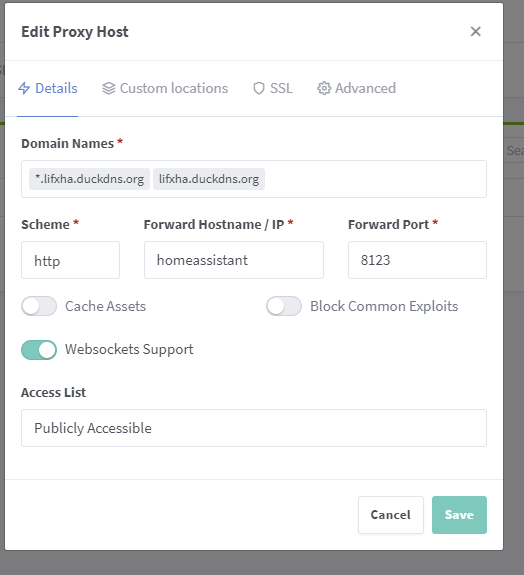The height and width of the screenshot is (575, 524).
Task: Click the Forward Hostname field containing homeassistant
Action: (x=234, y=260)
